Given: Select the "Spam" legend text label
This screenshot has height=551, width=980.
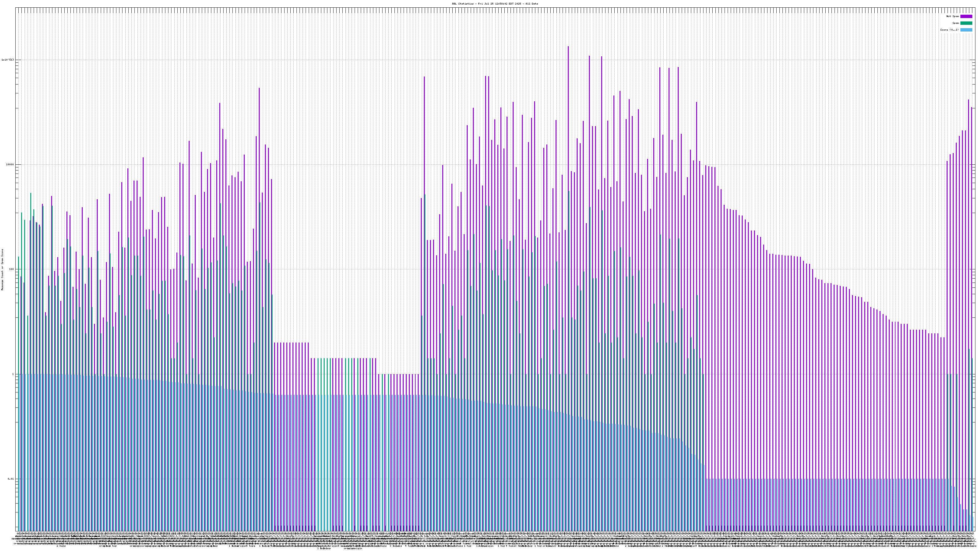Looking at the screenshot, I should [x=956, y=23].
